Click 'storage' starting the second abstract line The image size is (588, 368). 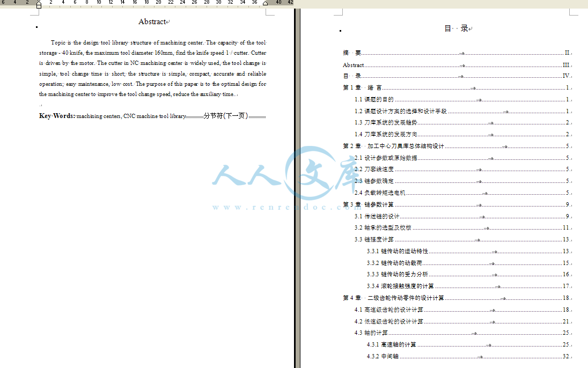point(48,53)
